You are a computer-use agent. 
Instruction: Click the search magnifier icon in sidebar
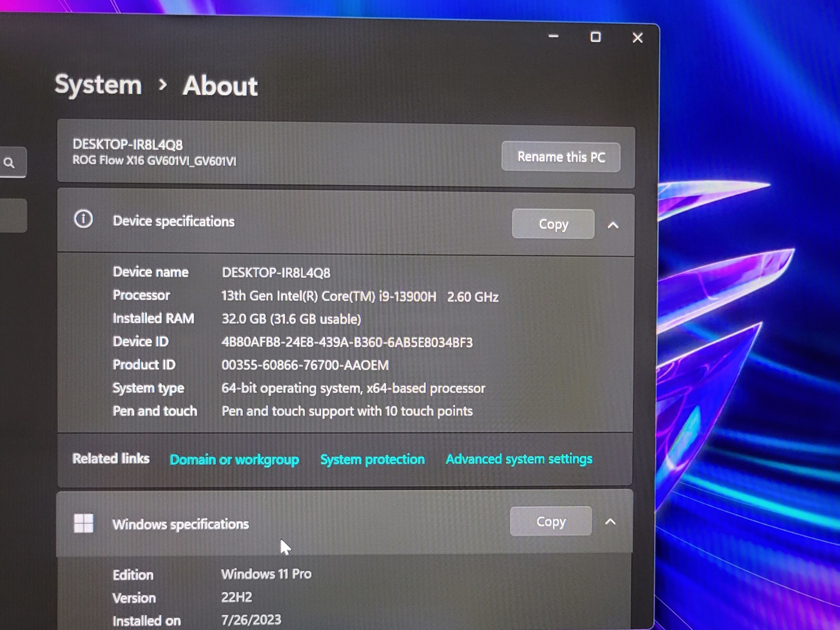(9, 163)
